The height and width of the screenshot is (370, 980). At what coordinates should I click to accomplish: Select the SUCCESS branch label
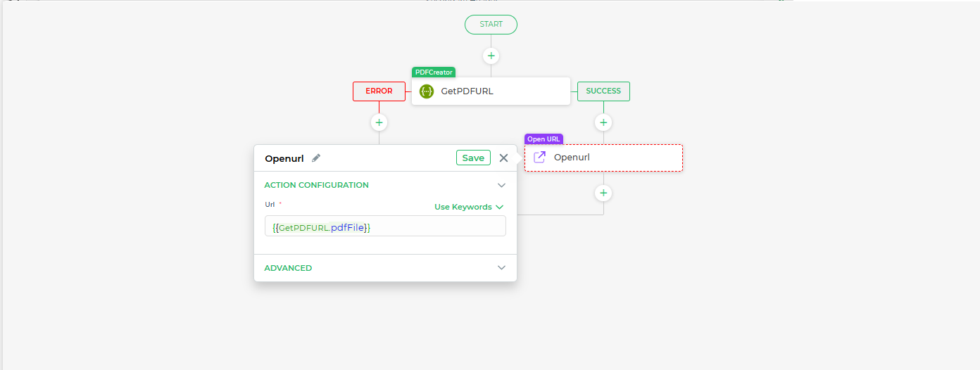tap(603, 91)
